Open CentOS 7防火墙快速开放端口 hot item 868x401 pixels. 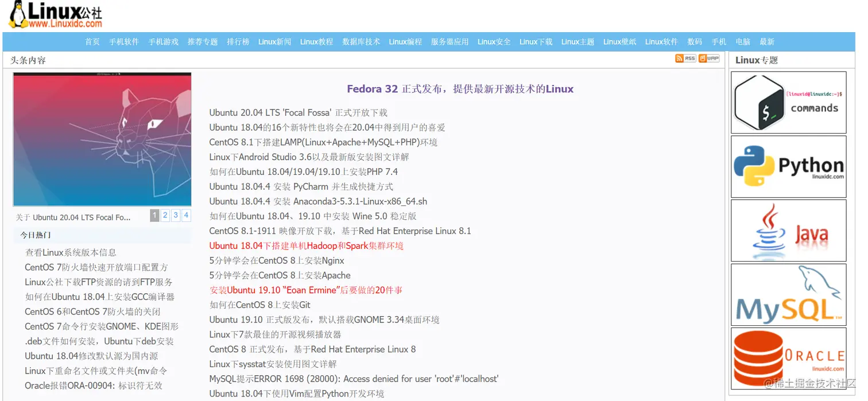96,267
